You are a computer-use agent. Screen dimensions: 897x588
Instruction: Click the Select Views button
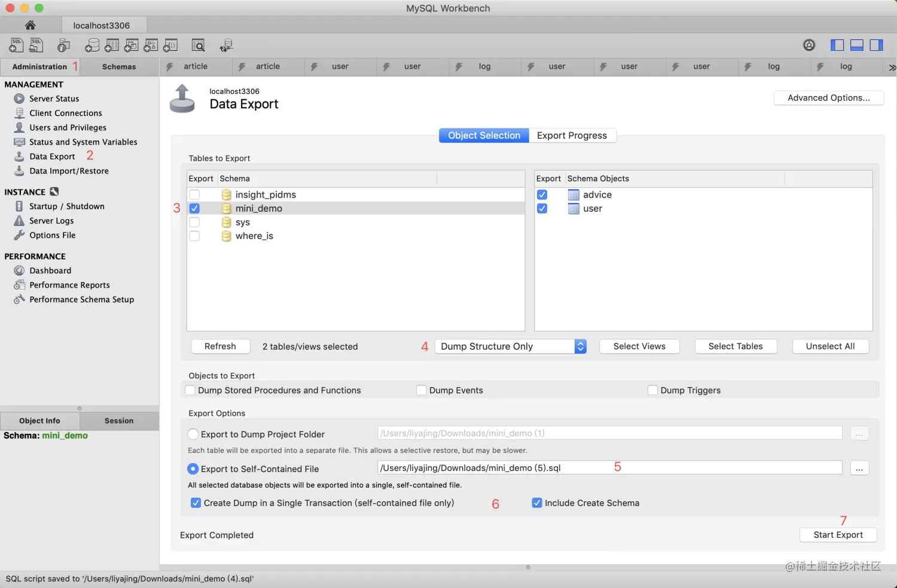(x=639, y=347)
